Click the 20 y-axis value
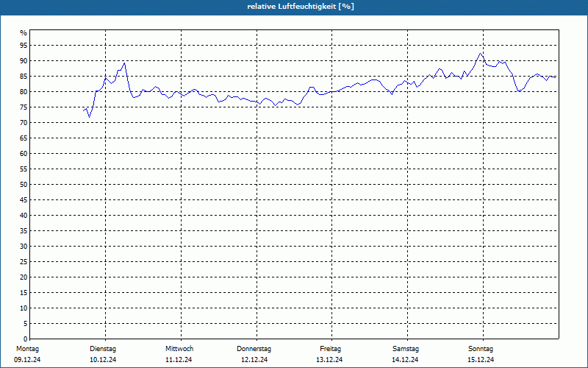 [24, 277]
